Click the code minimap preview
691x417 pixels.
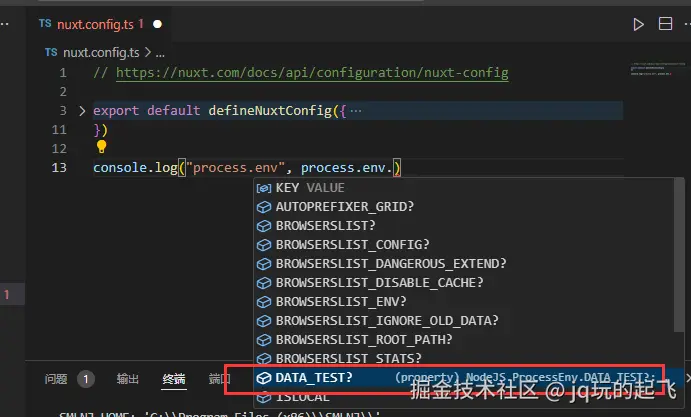(x=657, y=69)
